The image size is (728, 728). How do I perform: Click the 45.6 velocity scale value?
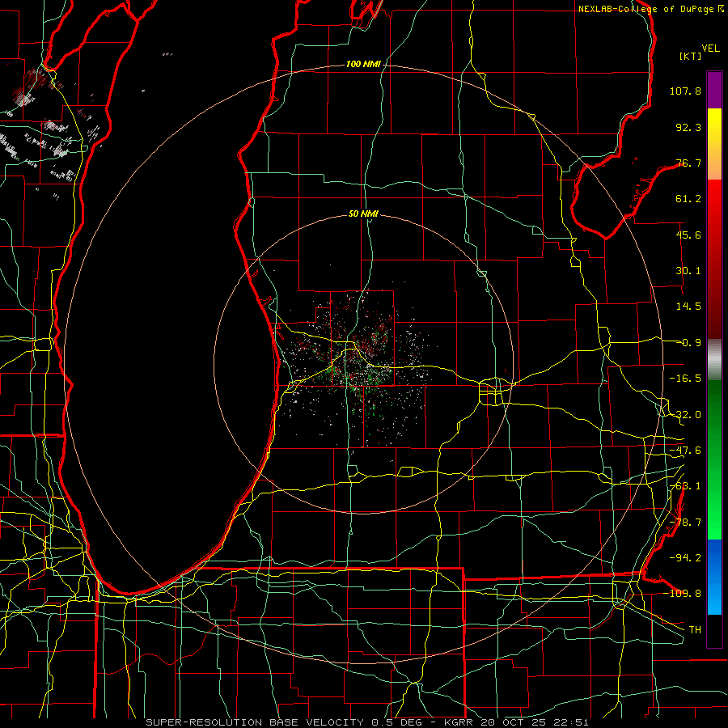(688, 235)
